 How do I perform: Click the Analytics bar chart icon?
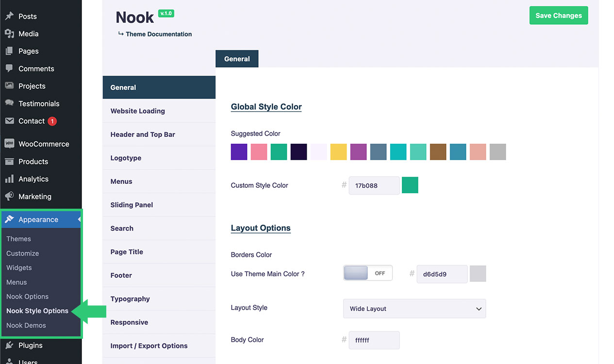tap(9, 179)
